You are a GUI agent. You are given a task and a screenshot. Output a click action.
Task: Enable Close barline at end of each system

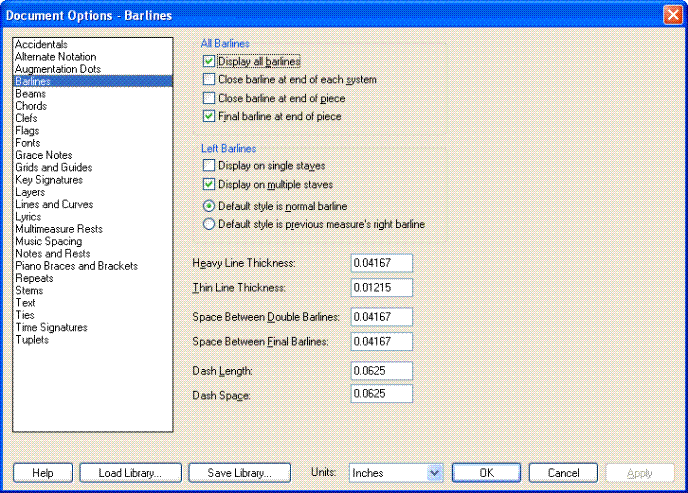click(209, 80)
